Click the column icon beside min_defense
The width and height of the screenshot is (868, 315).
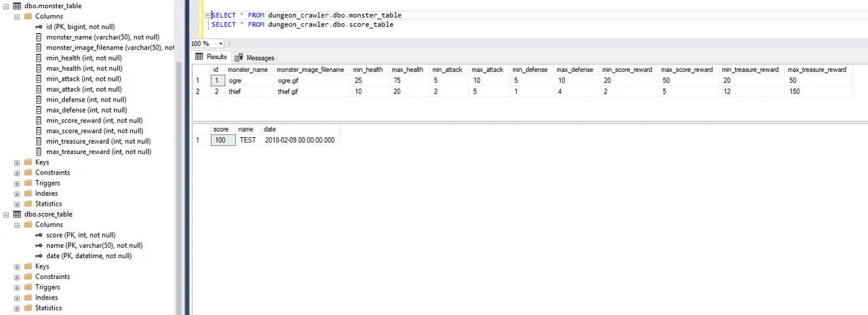pos(39,100)
